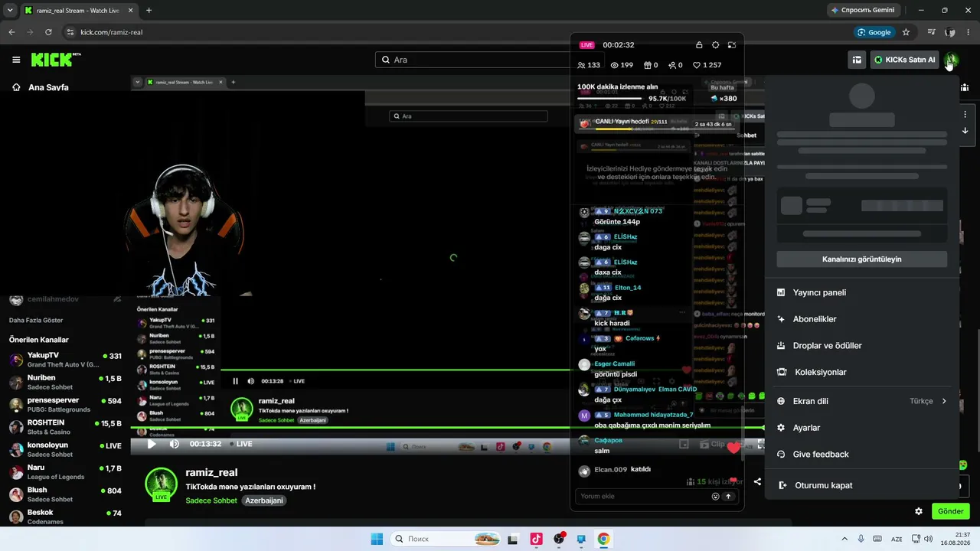Collapse the chat with the down arrow
This screenshot has height=551, width=980.
click(x=965, y=131)
